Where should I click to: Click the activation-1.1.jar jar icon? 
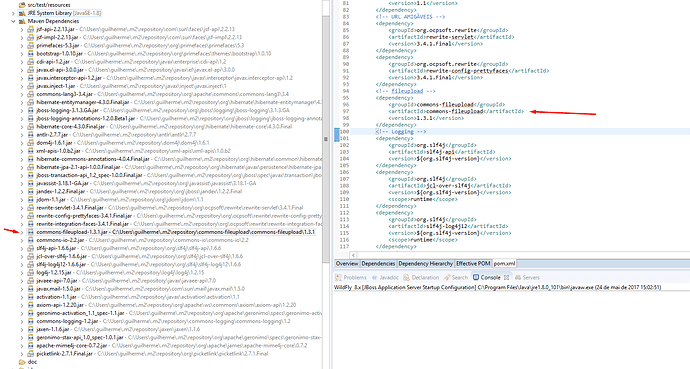[30, 297]
